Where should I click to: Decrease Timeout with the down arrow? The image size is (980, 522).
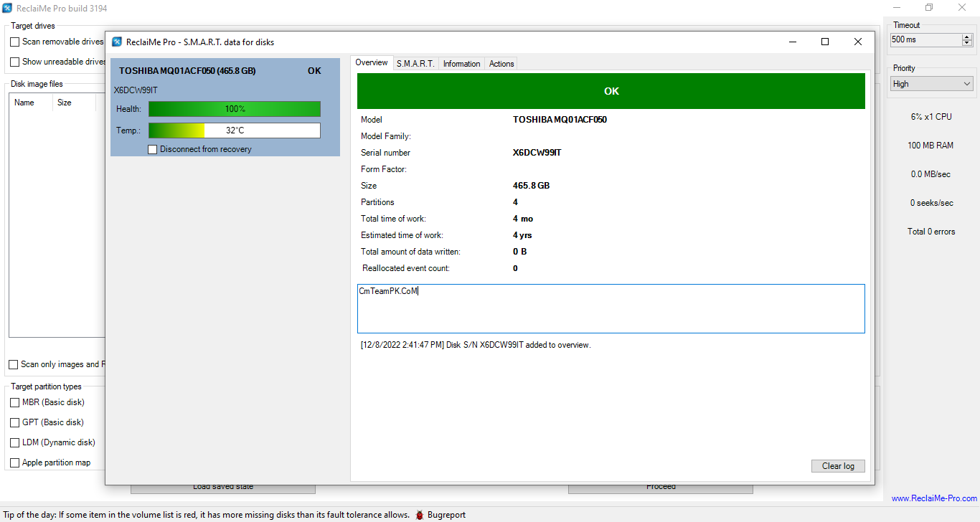[x=967, y=44]
